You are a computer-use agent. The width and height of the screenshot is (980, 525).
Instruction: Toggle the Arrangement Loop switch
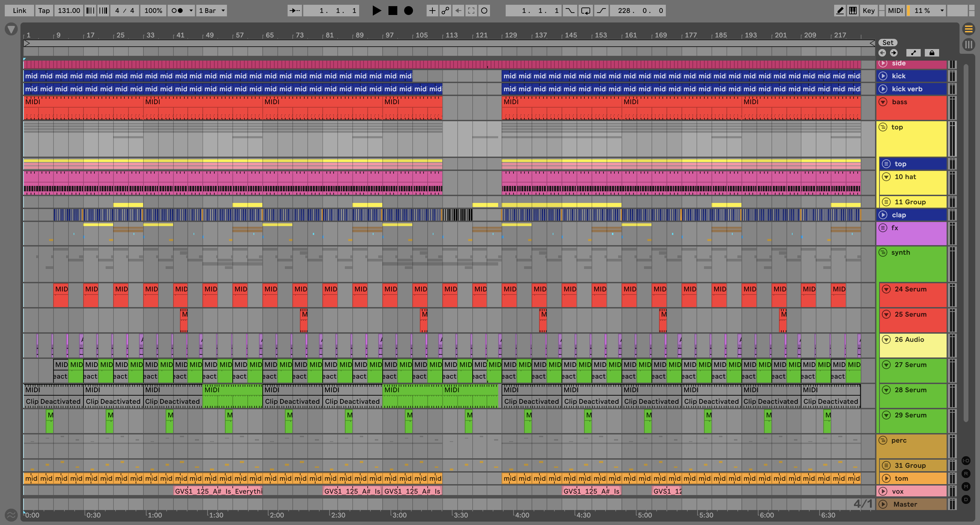585,11
